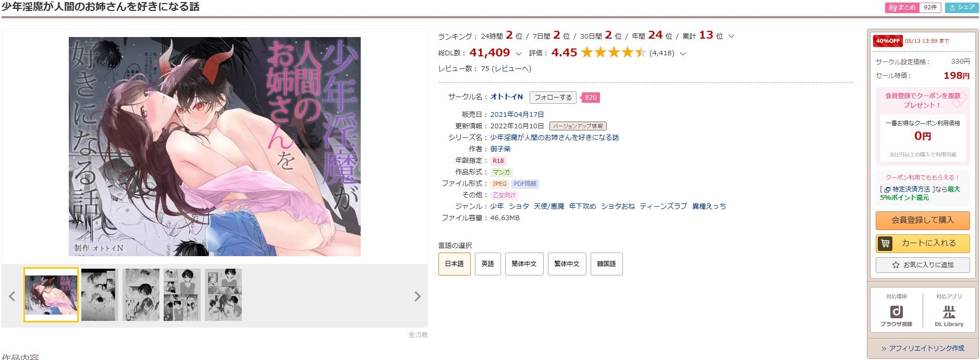Screen dimensions: 980x360
Task: Click the browser viewing icon
Action: pos(896,312)
